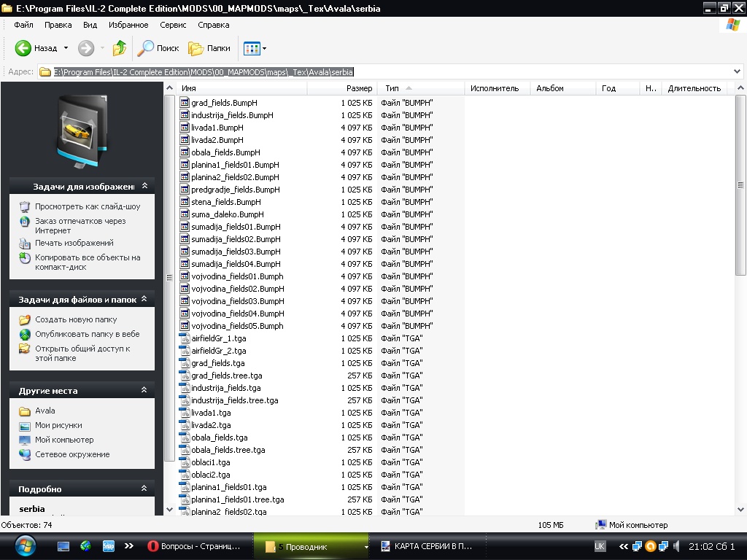Open Мои рисунки in other places
The width and height of the screenshot is (747, 560).
pos(58,425)
